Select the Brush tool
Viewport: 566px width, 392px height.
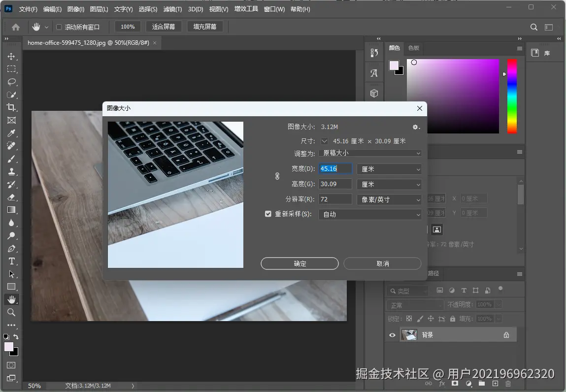tap(11, 159)
